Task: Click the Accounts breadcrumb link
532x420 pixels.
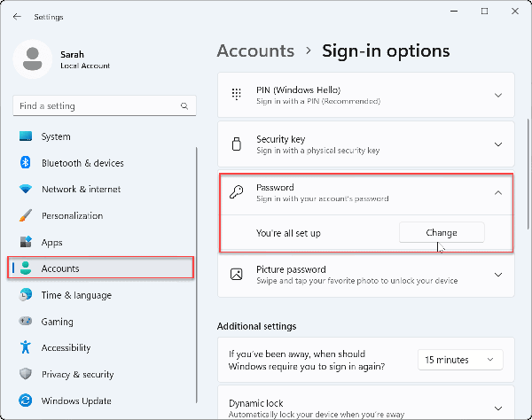Action: coord(255,51)
